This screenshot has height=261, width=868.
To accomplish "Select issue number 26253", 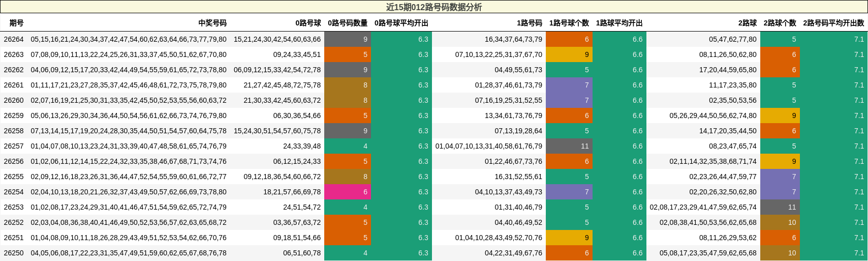I will pyautogui.click(x=14, y=207).
